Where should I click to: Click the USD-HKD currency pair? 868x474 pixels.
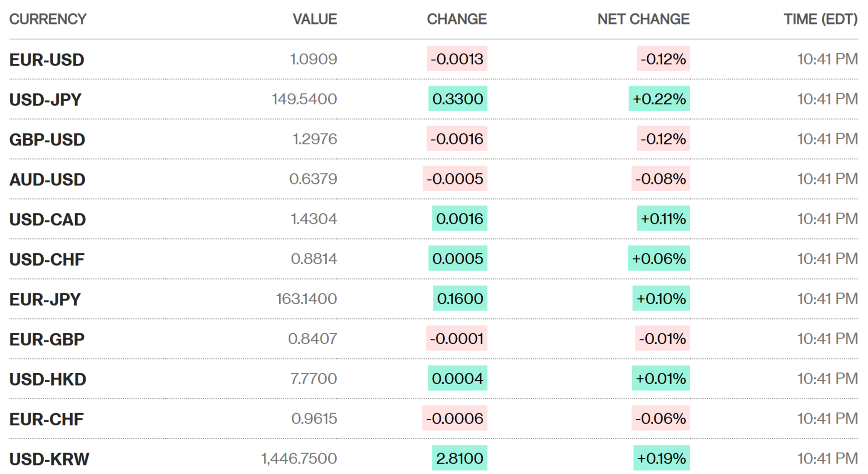click(48, 379)
